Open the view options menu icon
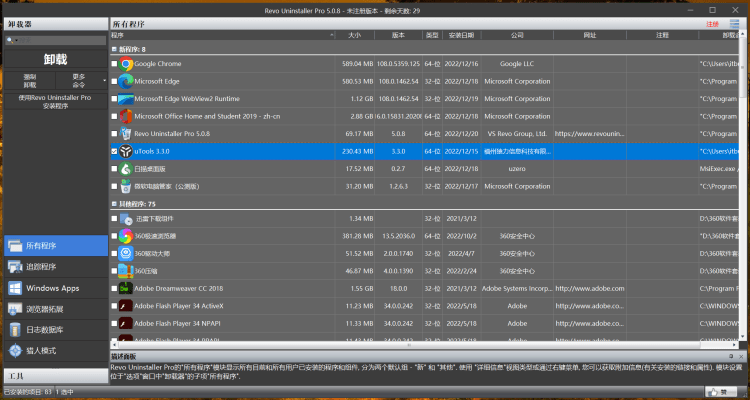The image size is (750, 400). 734,24
